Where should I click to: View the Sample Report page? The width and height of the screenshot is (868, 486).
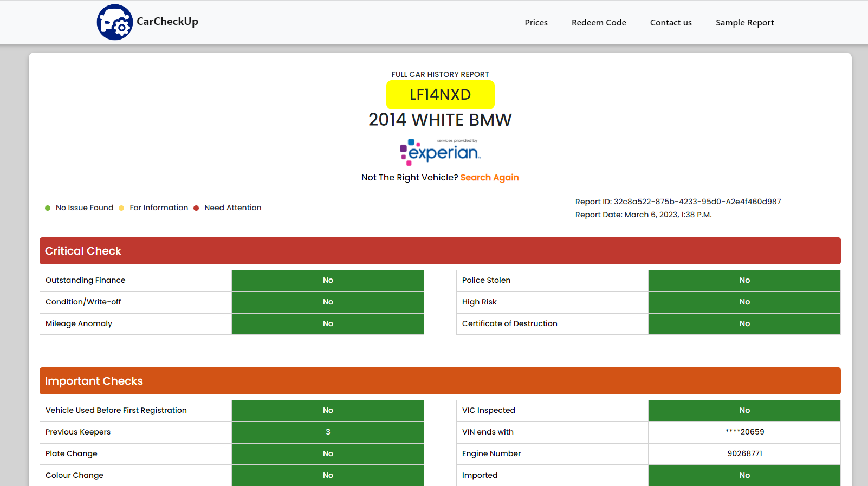[x=744, y=23]
